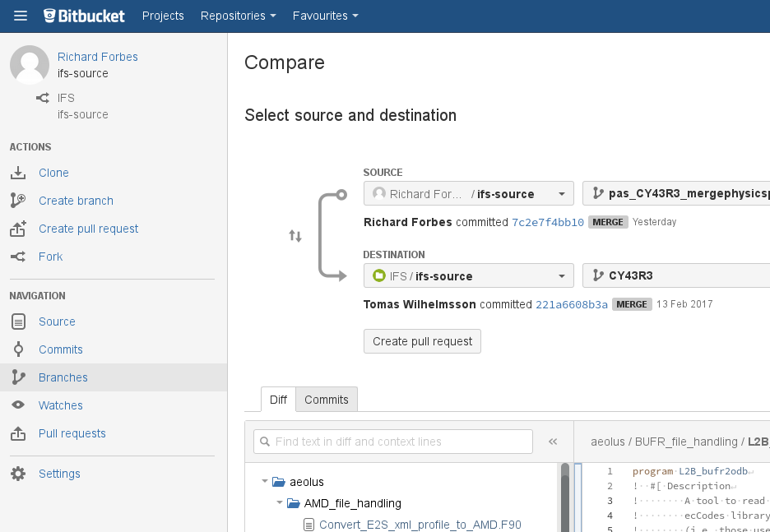Click the Bitbucket logo
The height and width of the screenshot is (532, 770).
(x=84, y=16)
